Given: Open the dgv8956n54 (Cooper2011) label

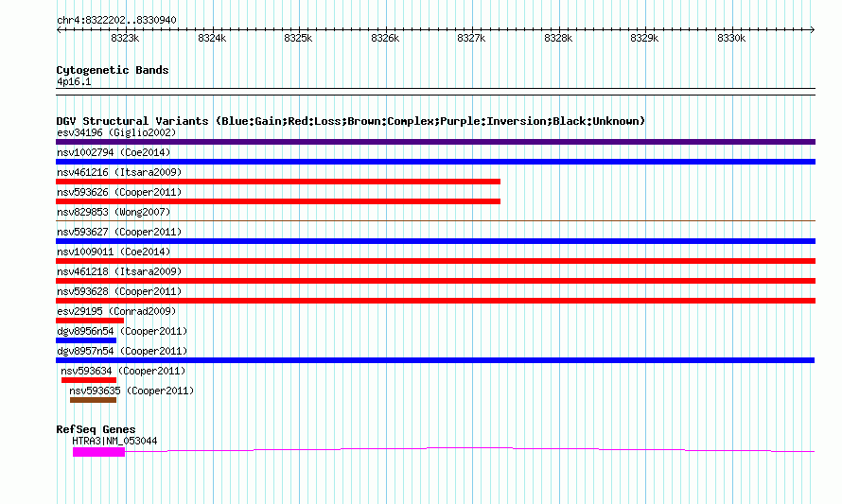Looking at the screenshot, I should 122,331.
